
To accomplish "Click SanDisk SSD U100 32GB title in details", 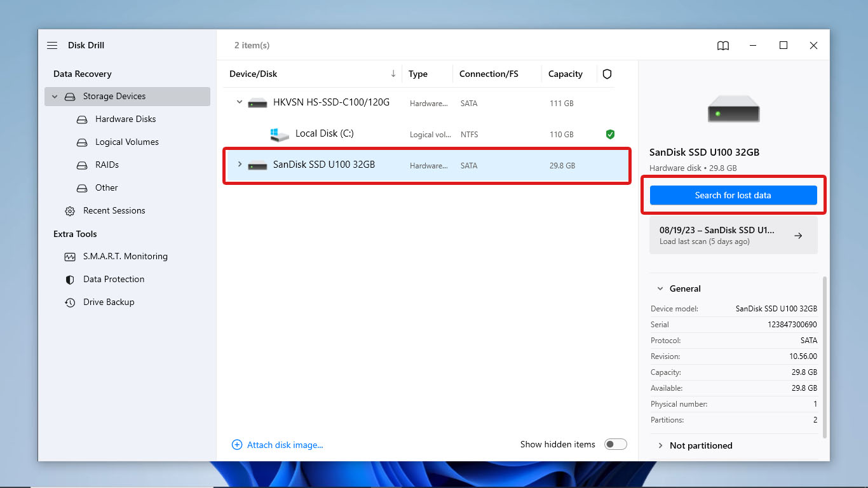I will [x=704, y=152].
